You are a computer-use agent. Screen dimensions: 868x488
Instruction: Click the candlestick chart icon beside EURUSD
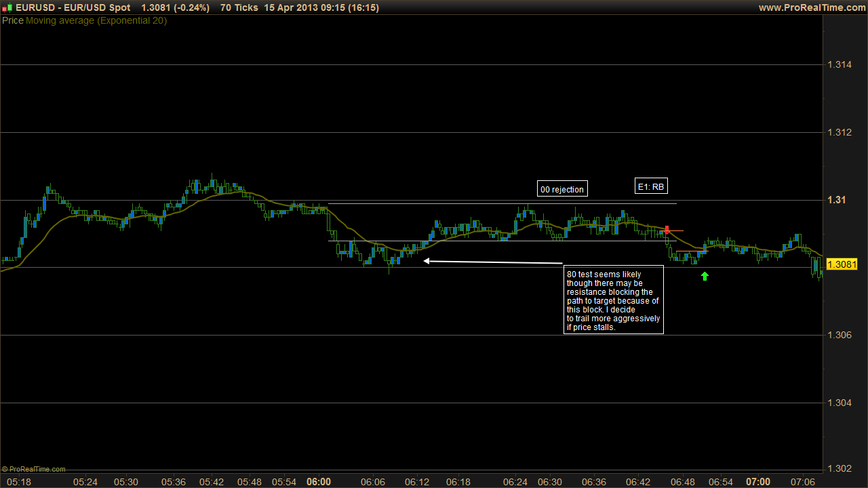(x=7, y=7)
